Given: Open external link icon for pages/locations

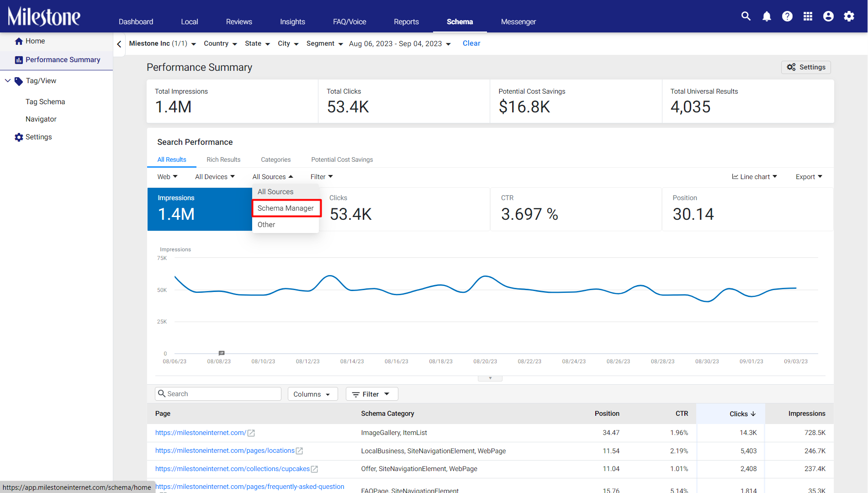Looking at the screenshot, I should point(300,451).
